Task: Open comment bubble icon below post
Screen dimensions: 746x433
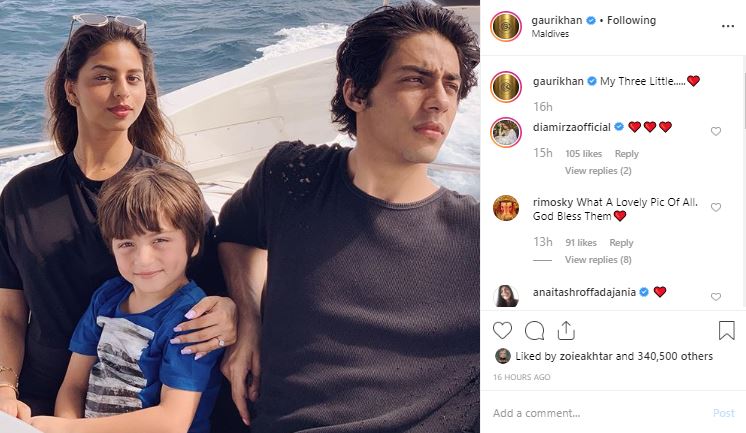Action: (534, 330)
